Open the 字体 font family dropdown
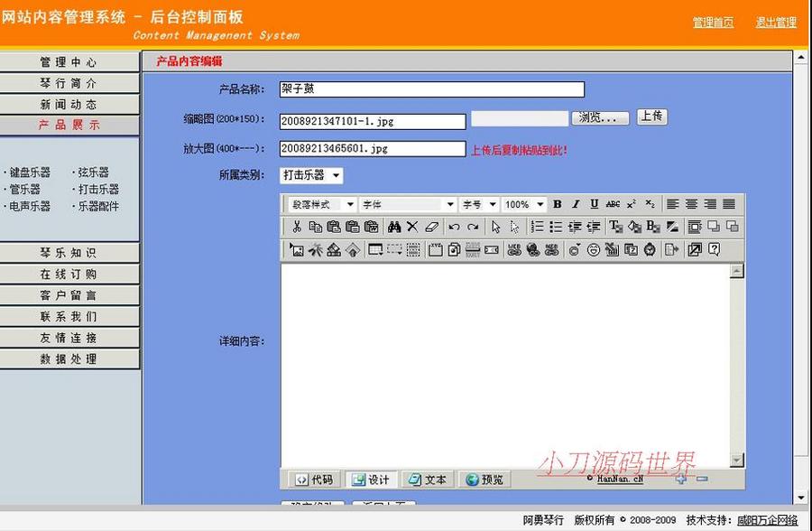812x531 pixels. pos(408,204)
